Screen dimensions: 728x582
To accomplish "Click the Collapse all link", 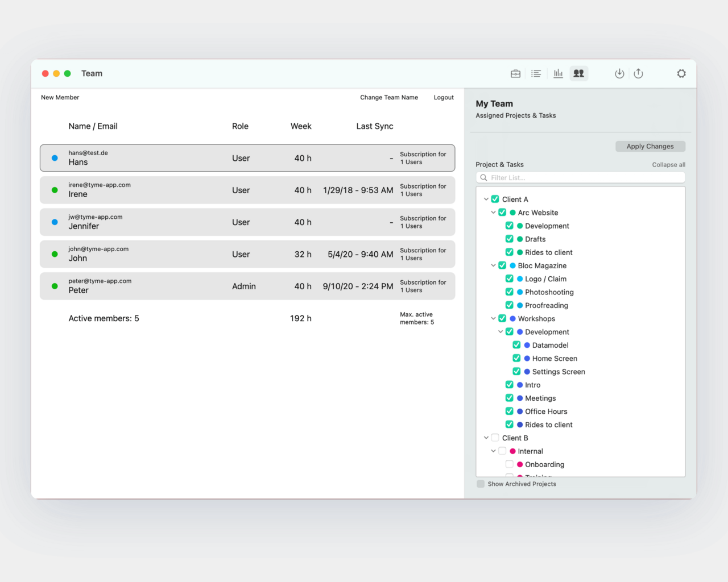I will [668, 165].
